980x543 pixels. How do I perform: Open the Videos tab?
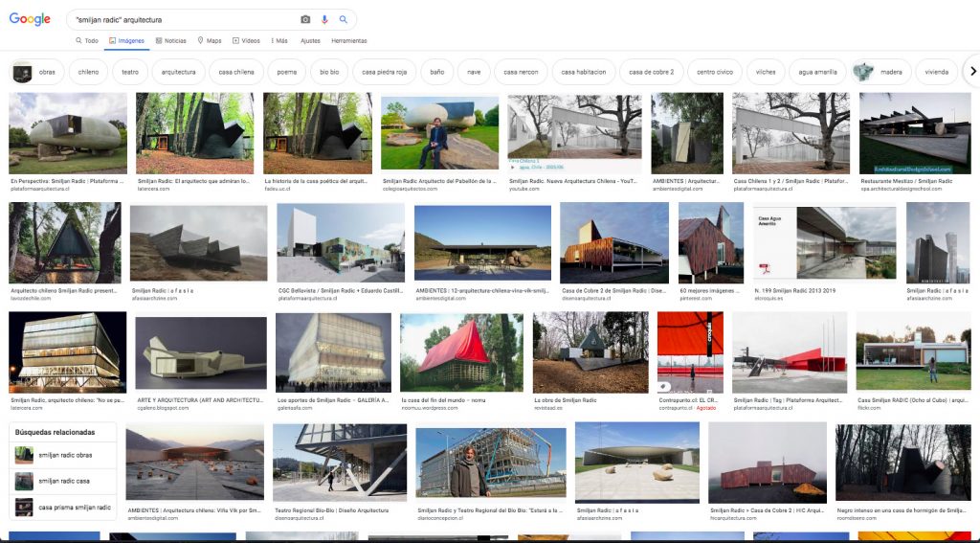246,41
